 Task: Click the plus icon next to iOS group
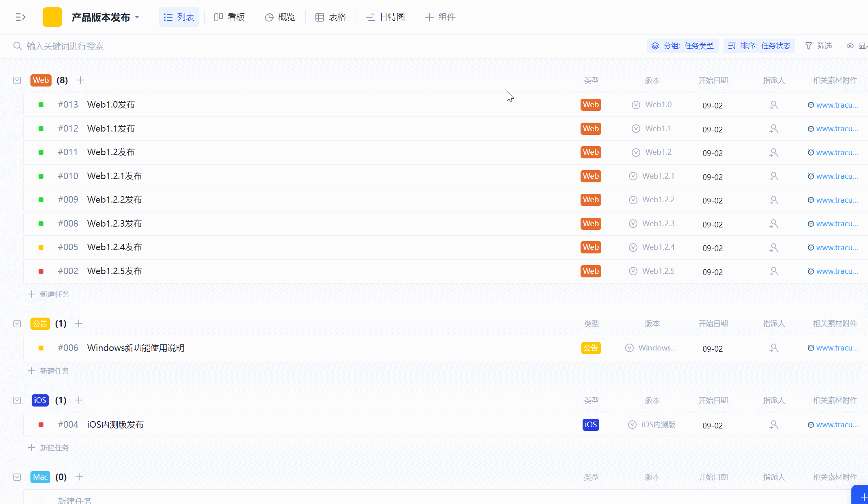click(79, 400)
